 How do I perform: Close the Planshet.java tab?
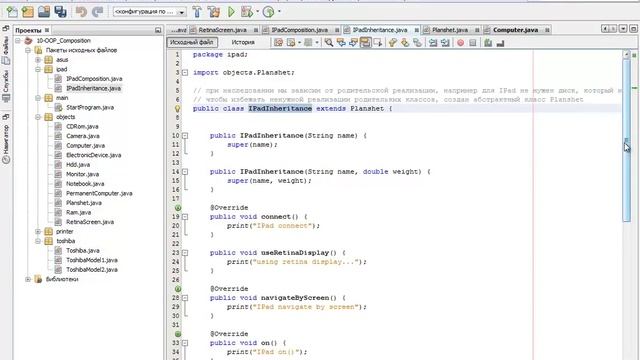click(x=477, y=30)
